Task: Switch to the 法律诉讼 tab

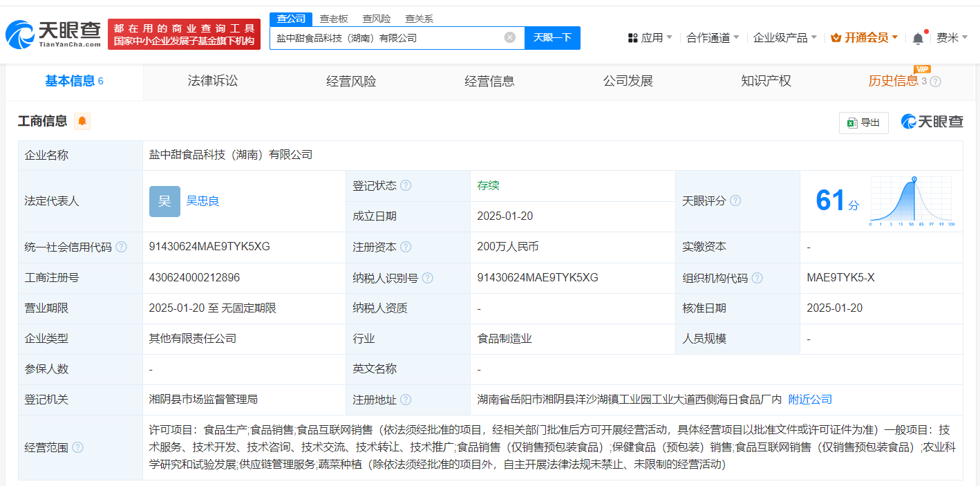Action: pyautogui.click(x=212, y=81)
